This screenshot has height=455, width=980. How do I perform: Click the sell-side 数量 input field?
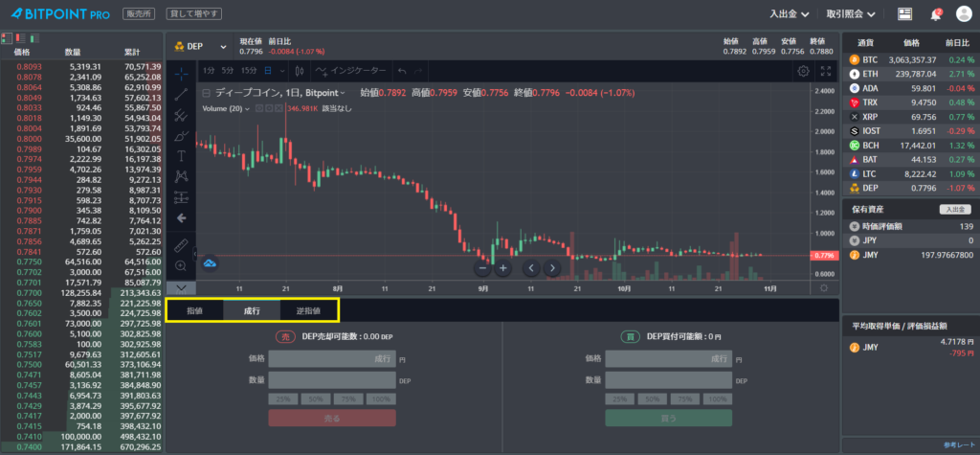tap(332, 380)
